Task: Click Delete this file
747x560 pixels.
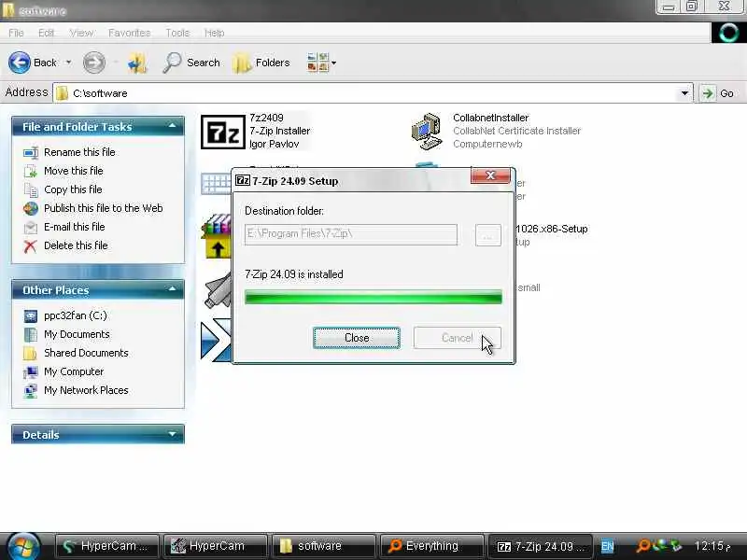Action: point(76,245)
